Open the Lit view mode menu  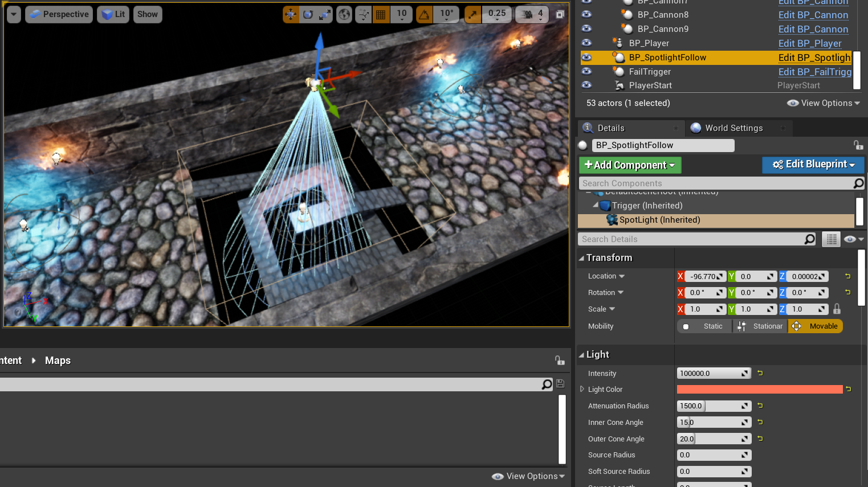coord(113,14)
